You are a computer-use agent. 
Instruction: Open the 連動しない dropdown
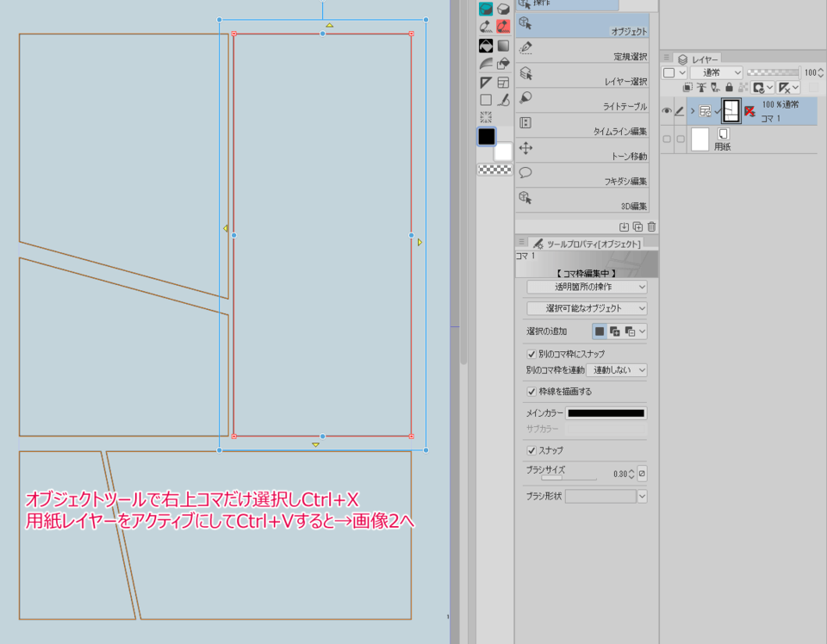click(x=617, y=370)
